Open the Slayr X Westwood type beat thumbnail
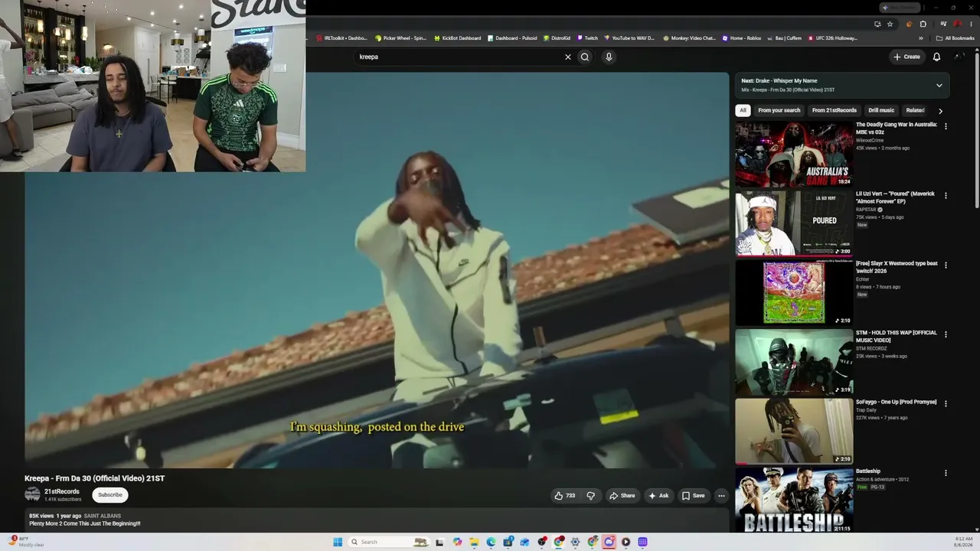The width and height of the screenshot is (980, 551). 794,292
